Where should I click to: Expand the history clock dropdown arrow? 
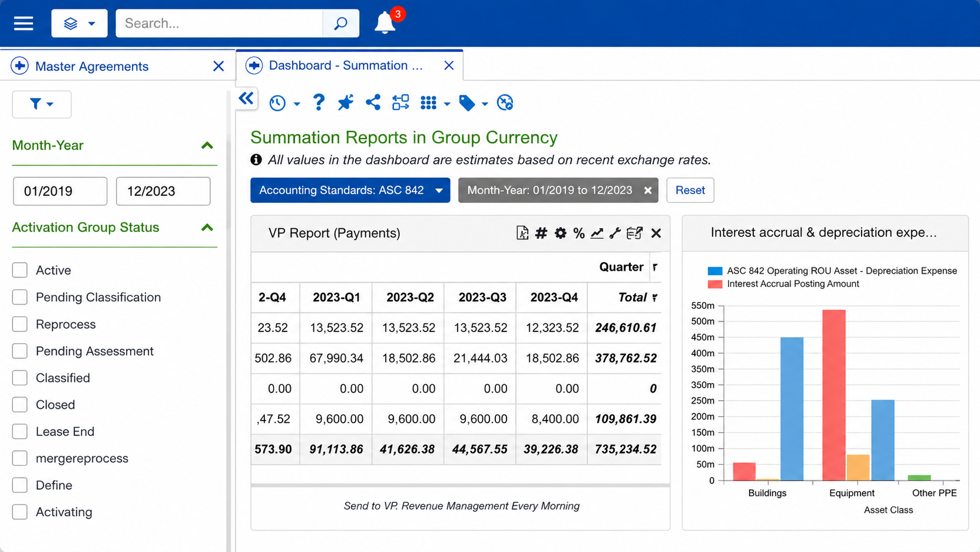[x=297, y=104]
